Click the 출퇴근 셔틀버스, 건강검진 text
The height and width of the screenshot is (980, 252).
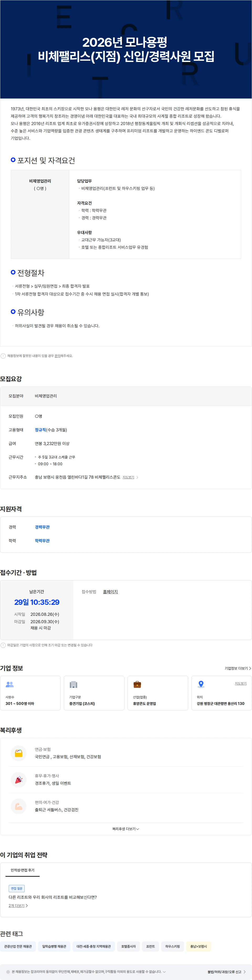click(x=57, y=809)
